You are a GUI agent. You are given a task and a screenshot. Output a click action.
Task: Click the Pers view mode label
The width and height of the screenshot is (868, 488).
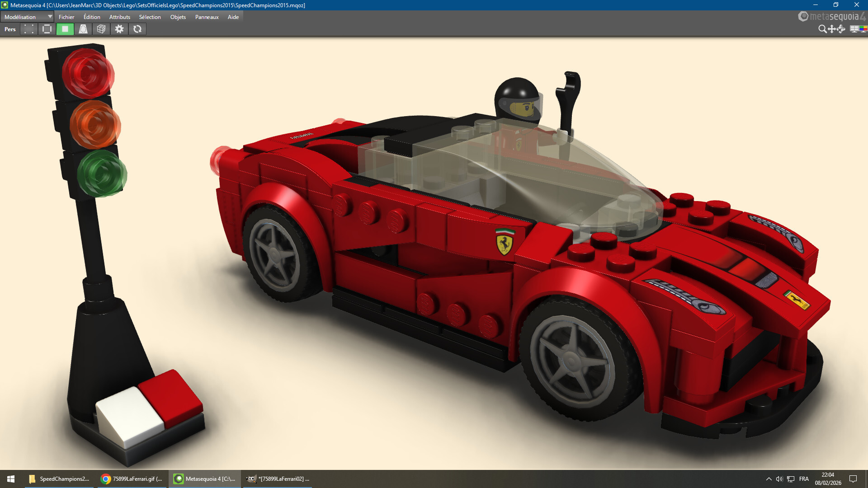(x=10, y=29)
